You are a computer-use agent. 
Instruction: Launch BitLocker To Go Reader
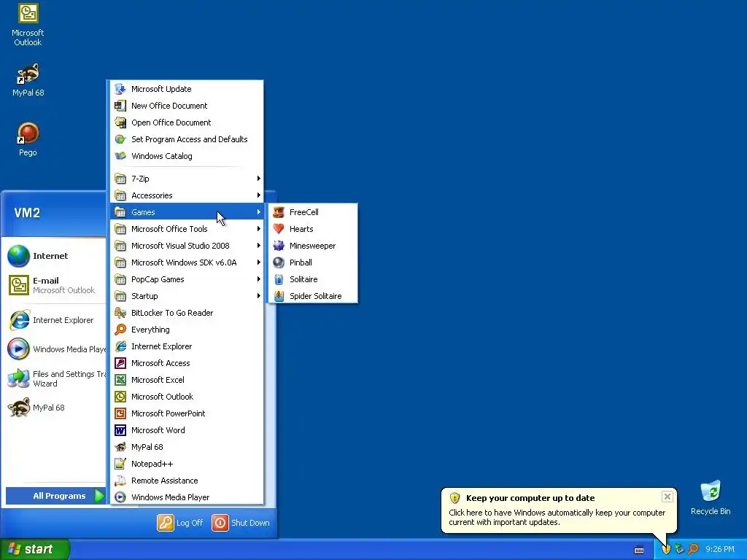pyautogui.click(x=187, y=313)
